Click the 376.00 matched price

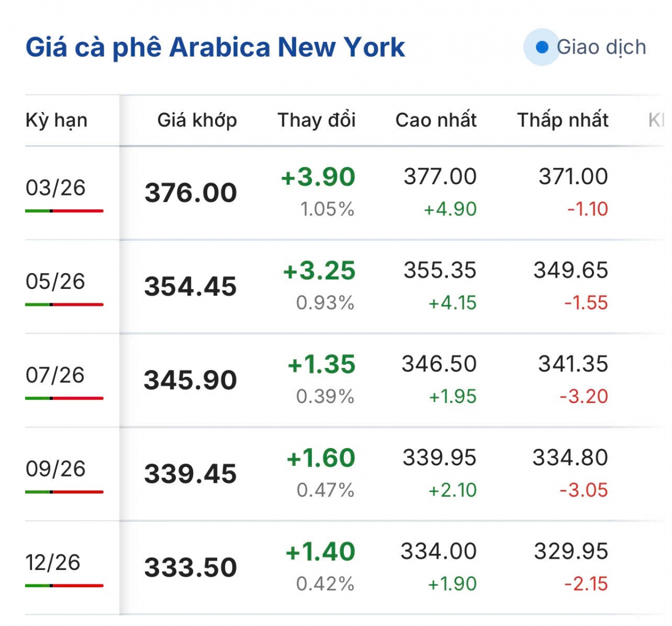[191, 193]
